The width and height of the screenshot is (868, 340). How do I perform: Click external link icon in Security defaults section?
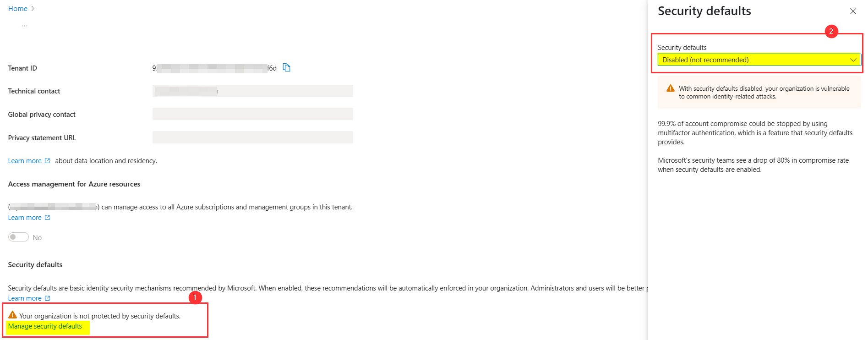click(x=48, y=298)
